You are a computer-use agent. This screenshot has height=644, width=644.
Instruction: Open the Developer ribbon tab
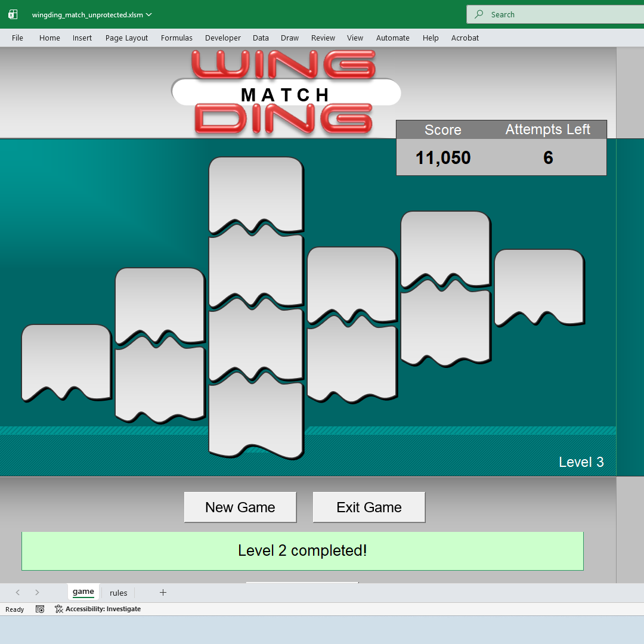coord(222,38)
